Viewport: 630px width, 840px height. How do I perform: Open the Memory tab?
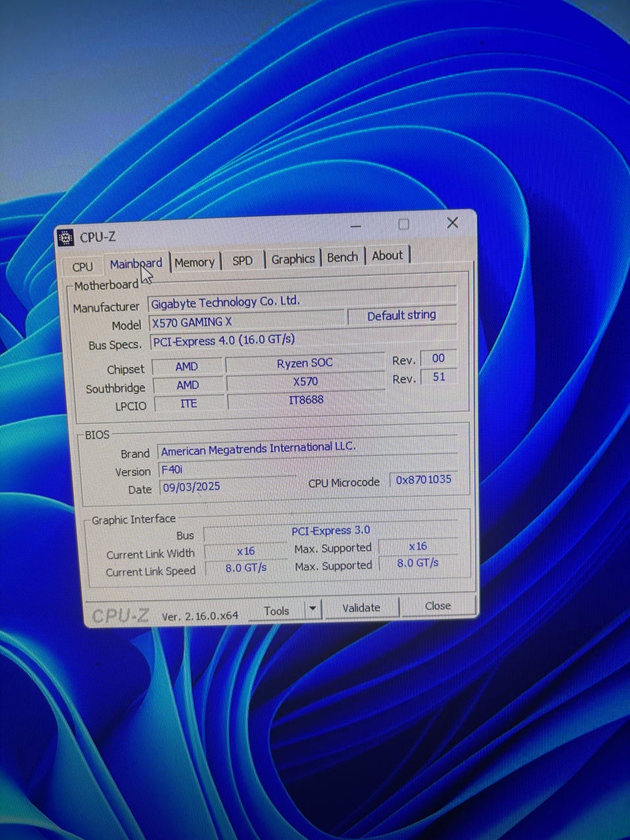coord(194,262)
